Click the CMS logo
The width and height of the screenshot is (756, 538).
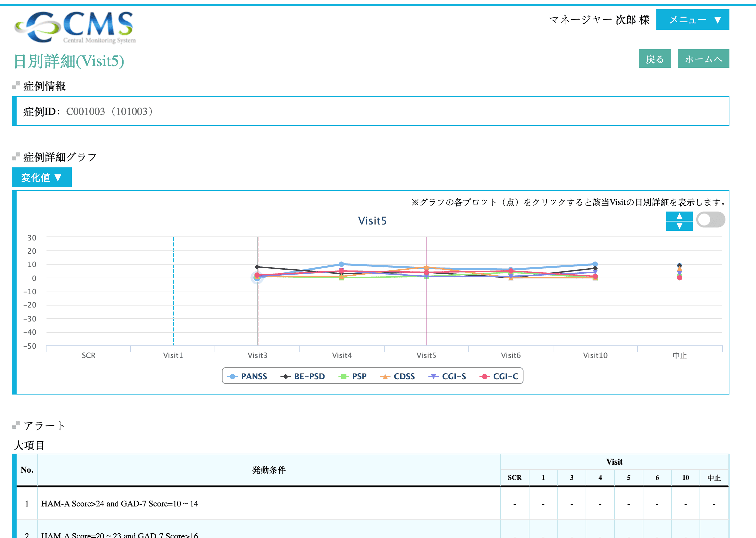(75, 27)
